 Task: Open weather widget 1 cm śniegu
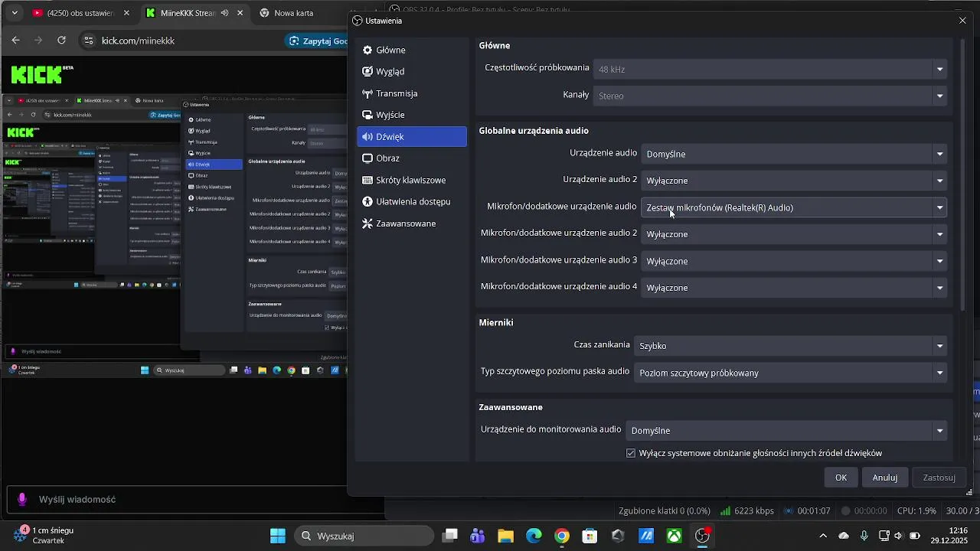click(44, 536)
